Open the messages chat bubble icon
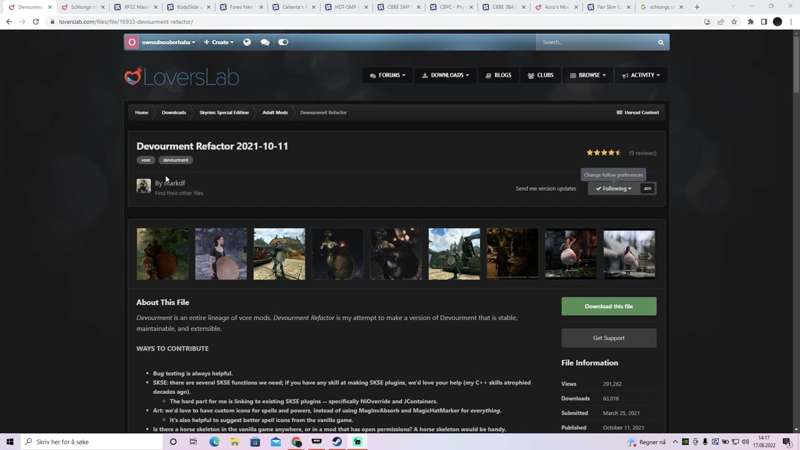Screen dimensions: 800x450 pos(265,42)
